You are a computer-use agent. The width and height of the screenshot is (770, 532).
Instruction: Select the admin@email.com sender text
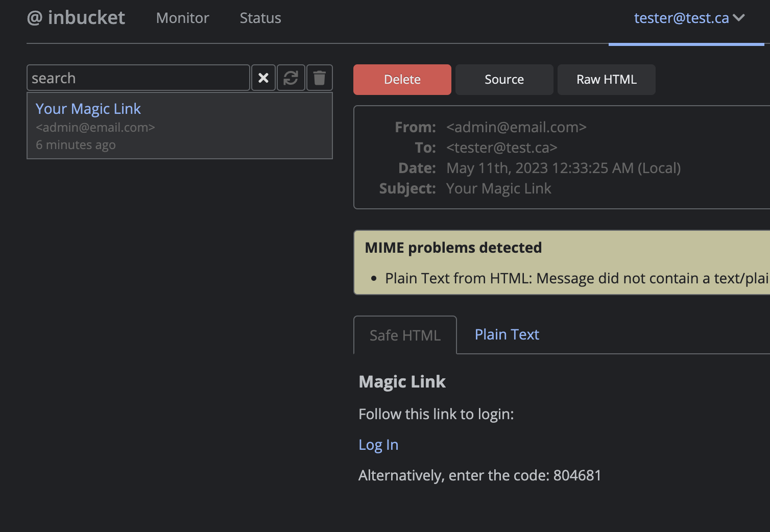(x=95, y=127)
